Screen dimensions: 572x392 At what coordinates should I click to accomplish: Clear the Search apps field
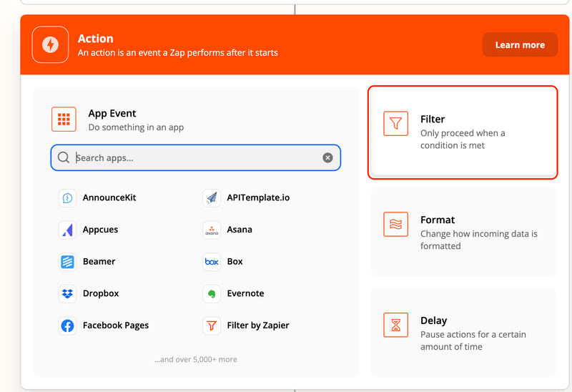(327, 157)
